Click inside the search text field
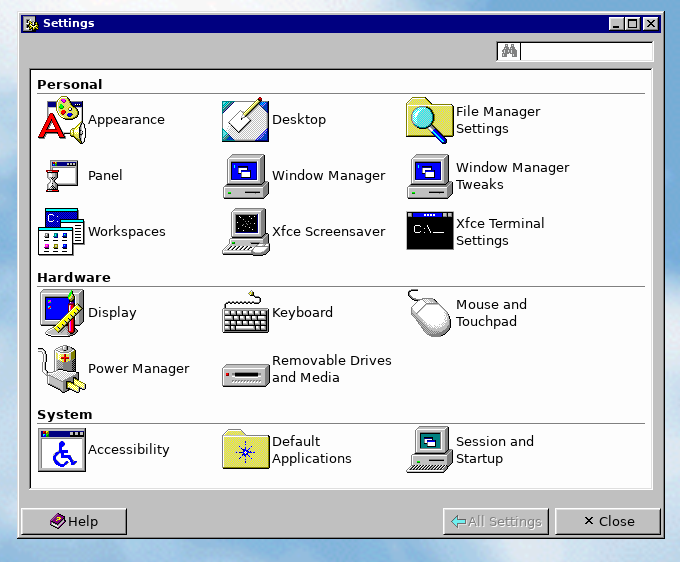Viewport: 680px width, 562px height. tap(586, 52)
